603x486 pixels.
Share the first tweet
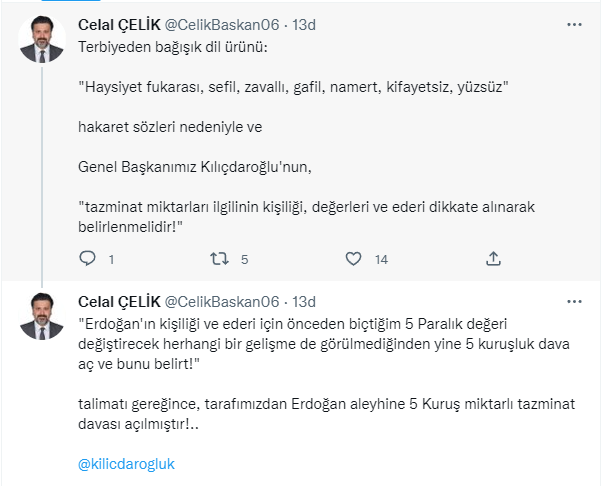point(492,259)
